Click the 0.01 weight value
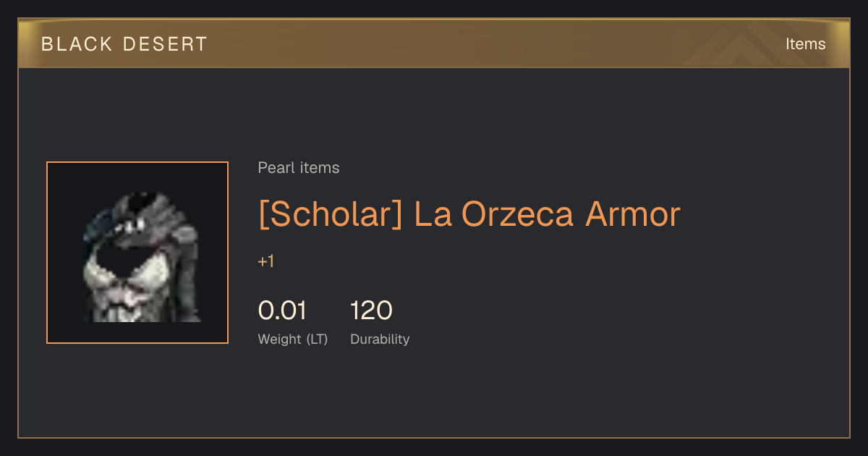 coord(282,311)
